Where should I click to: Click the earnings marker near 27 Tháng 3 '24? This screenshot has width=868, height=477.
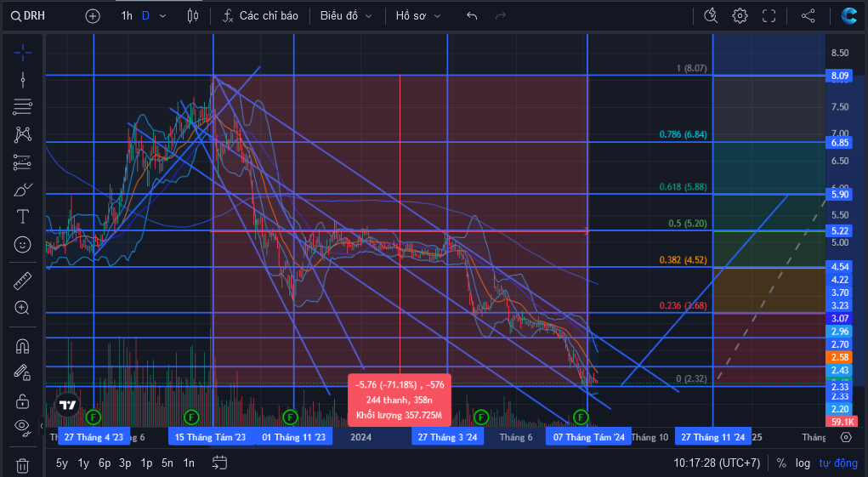coord(481,417)
